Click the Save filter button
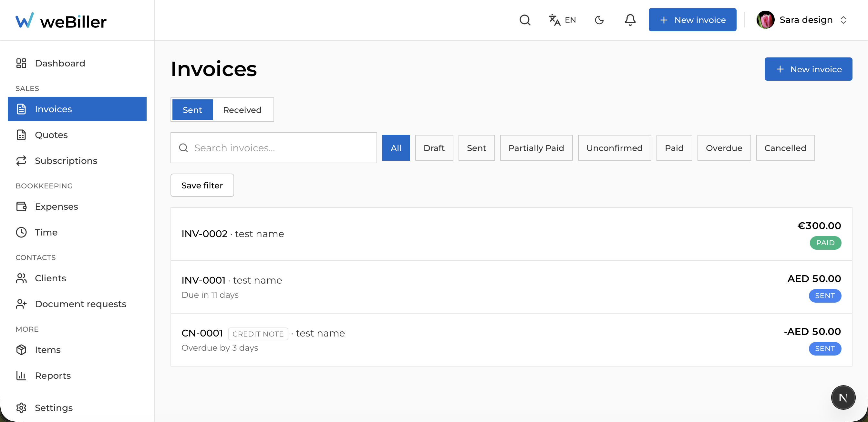 (202, 185)
